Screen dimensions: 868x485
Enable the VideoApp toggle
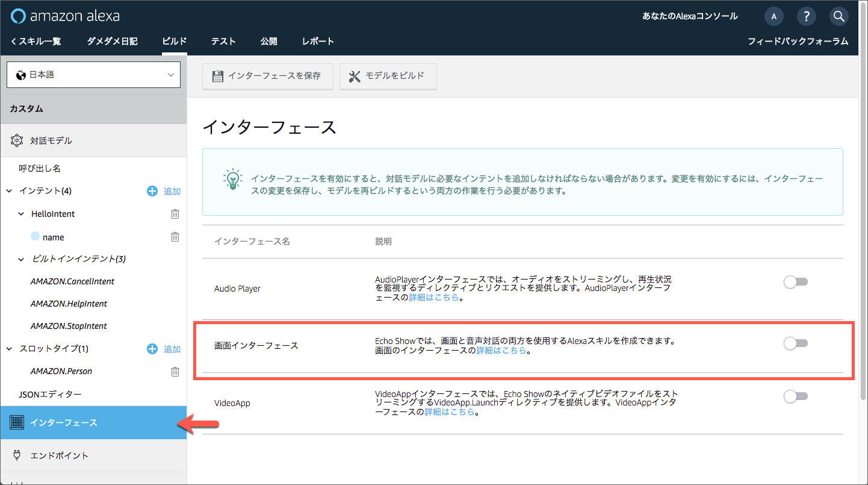click(795, 396)
